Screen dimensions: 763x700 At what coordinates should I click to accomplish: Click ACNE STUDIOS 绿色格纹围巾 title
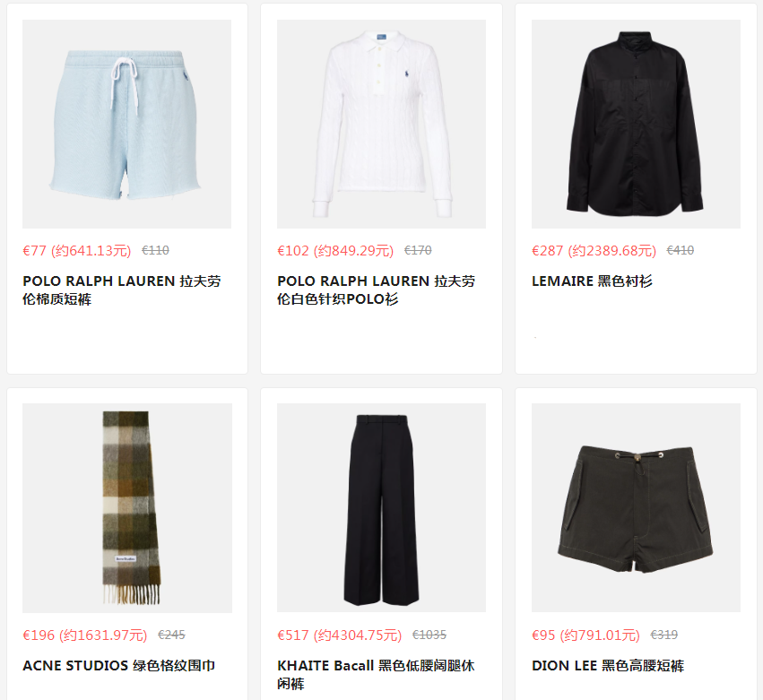[118, 665]
